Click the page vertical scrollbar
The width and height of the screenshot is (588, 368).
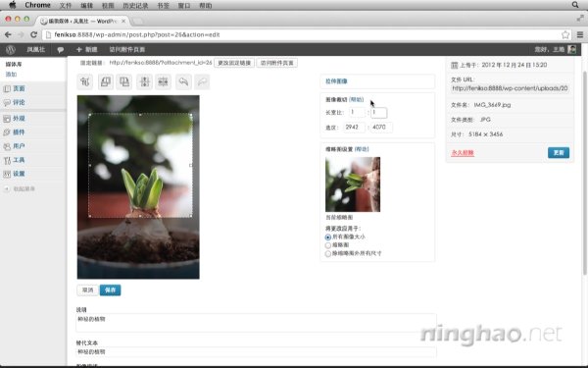585,173
